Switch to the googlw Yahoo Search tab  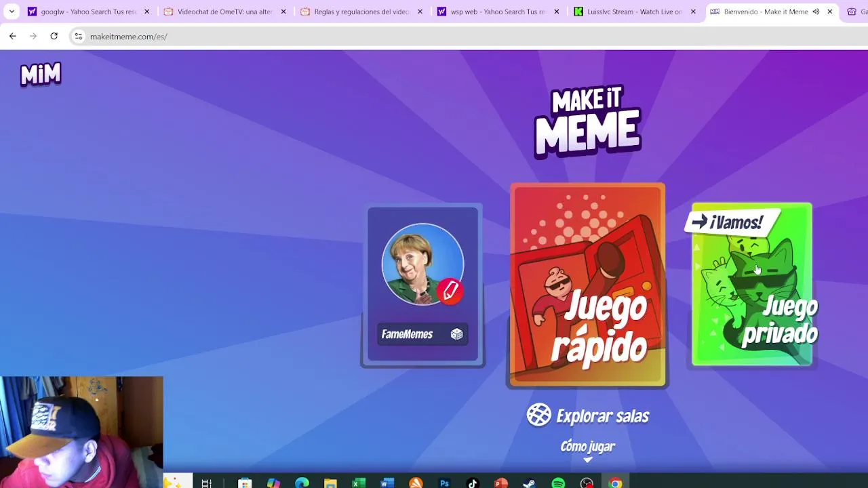(x=88, y=12)
